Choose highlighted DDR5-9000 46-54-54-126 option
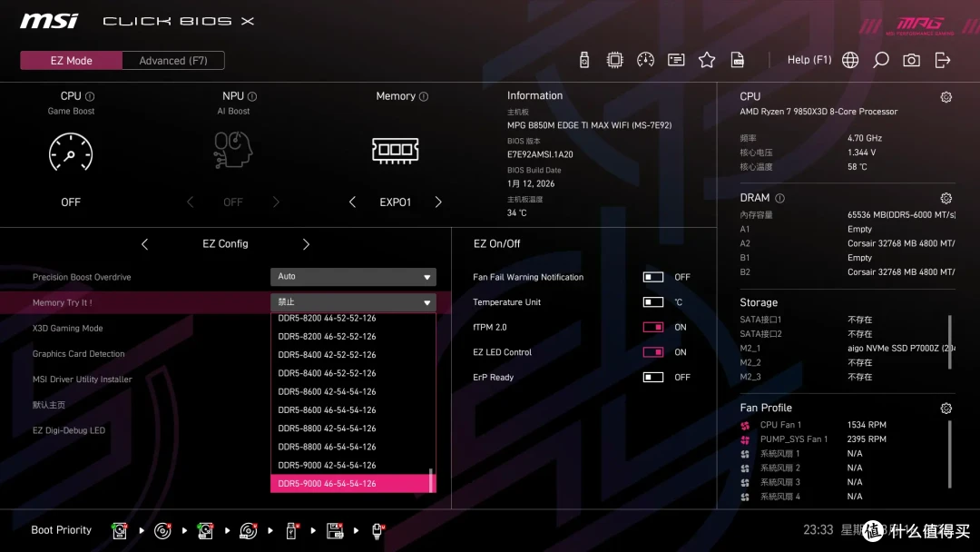 [x=349, y=483]
